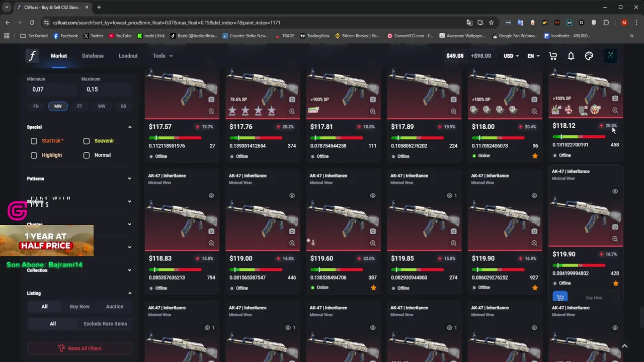Open the notifications bell
The width and height of the screenshot is (644, 362).
[571, 56]
